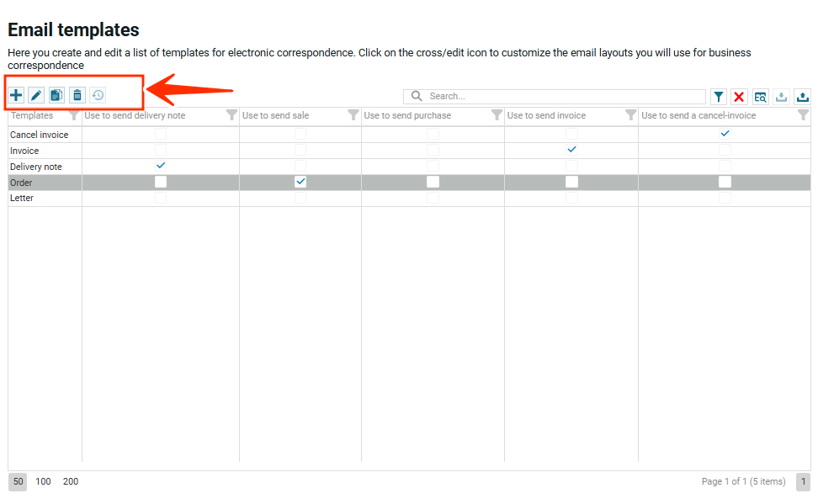This screenshot has width=818, height=504.
Task: Open the Templates column filter funnel
Action: click(74, 115)
